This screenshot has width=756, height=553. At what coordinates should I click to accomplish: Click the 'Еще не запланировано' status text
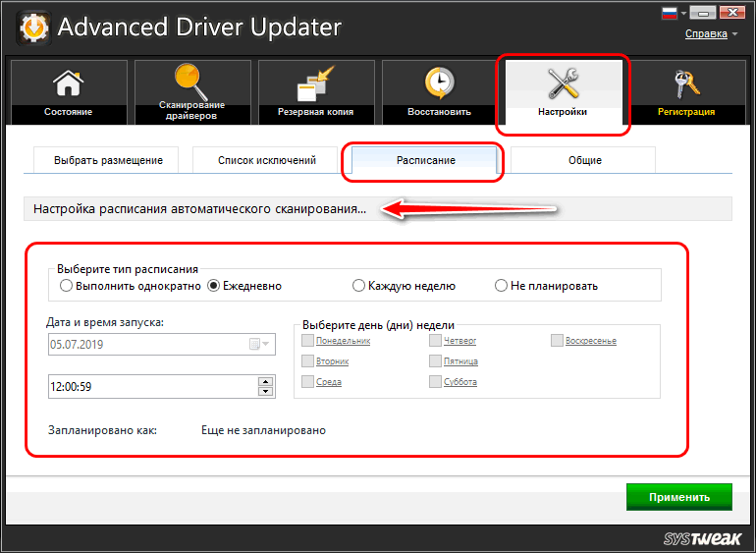[x=263, y=430]
